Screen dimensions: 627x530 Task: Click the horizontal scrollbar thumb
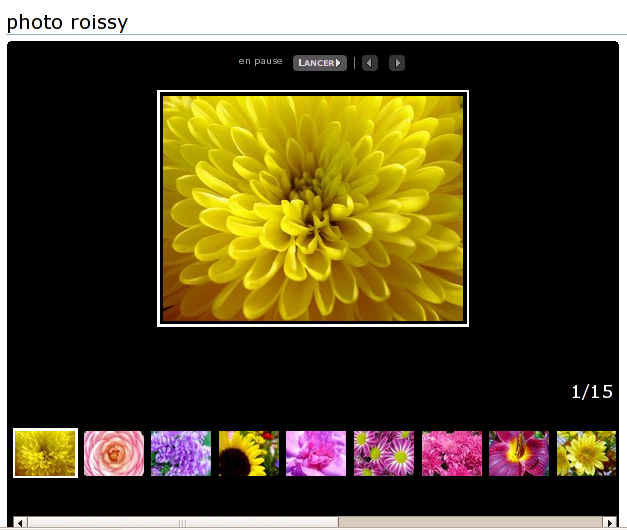[x=182, y=522]
